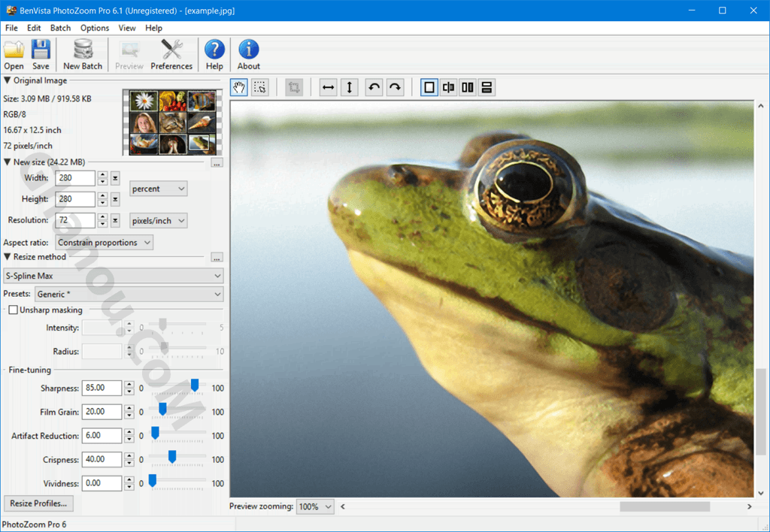Open the About info icon
Viewport: 770px width, 532px height.
coord(248,54)
